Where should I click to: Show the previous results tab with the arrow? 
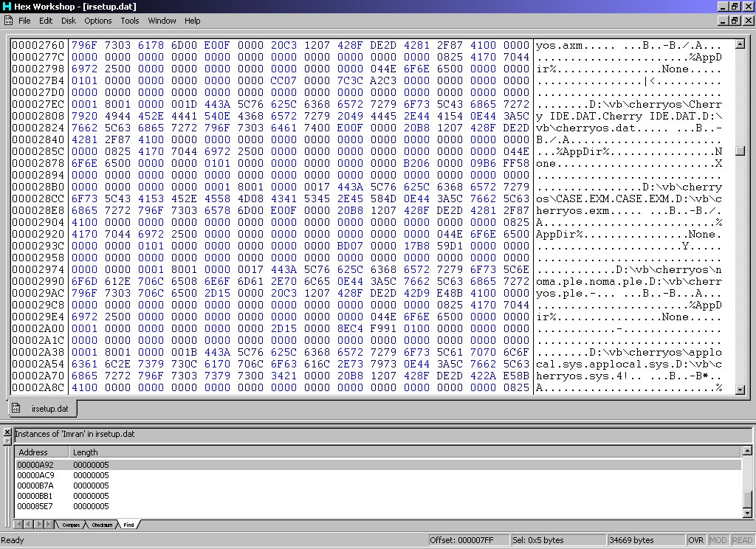pos(27,525)
